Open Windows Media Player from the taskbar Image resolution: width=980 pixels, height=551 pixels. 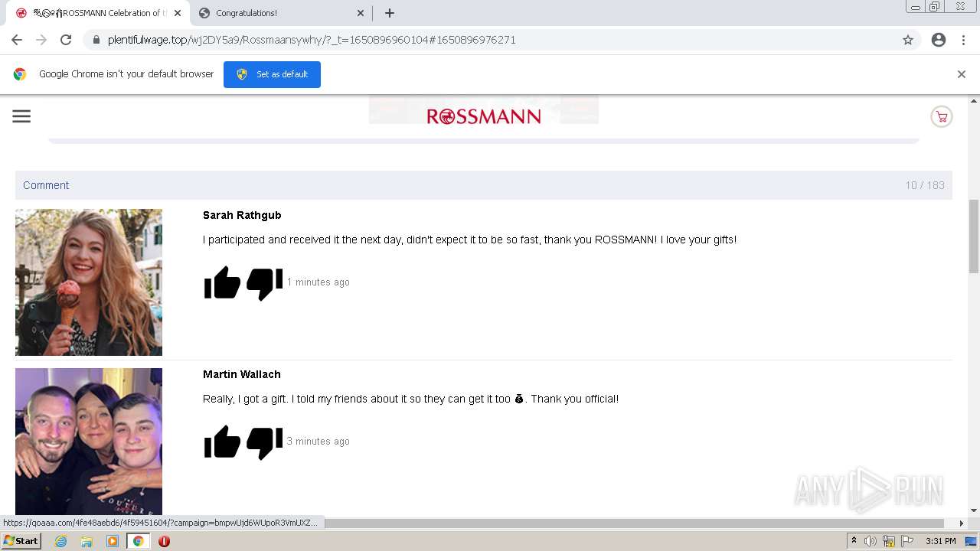pos(113,541)
